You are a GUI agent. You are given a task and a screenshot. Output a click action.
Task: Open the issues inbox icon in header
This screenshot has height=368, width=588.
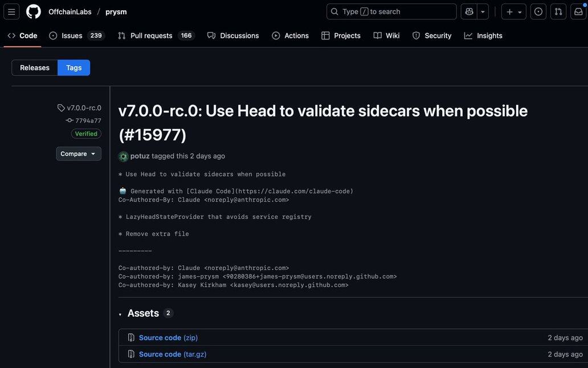538,11
